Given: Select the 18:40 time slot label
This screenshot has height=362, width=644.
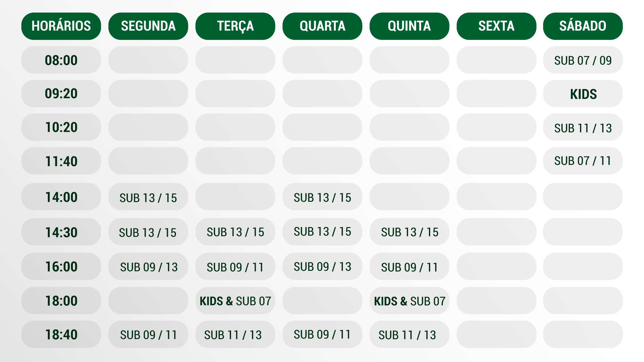Looking at the screenshot, I should pyautogui.click(x=61, y=335).
